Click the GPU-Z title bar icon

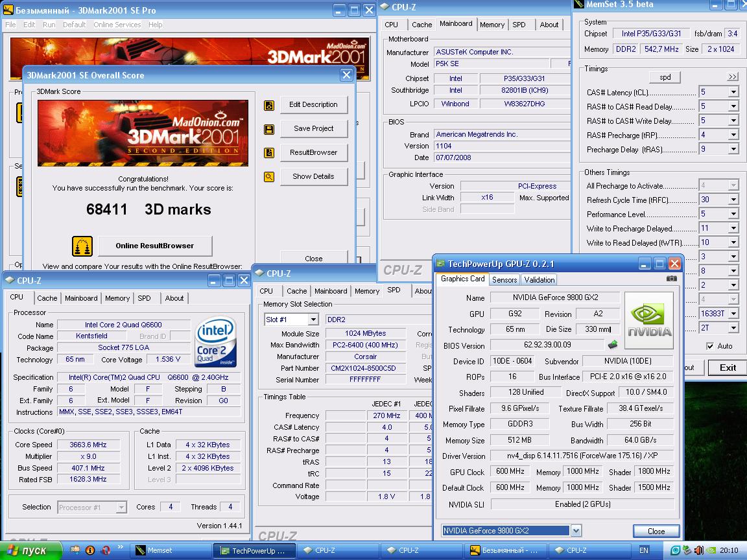point(441,264)
